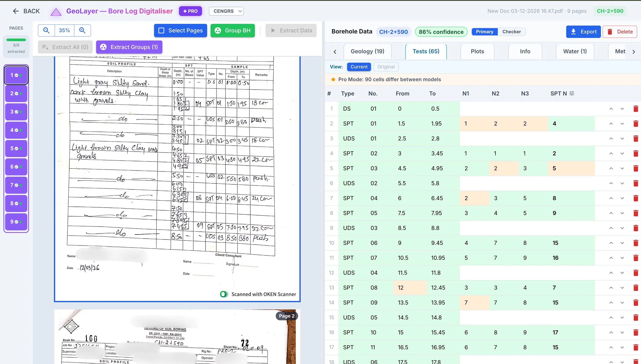Viewport: 641px width, 364px height.
Task: Click the GeoLayer triangle logo
Action: pos(56,12)
